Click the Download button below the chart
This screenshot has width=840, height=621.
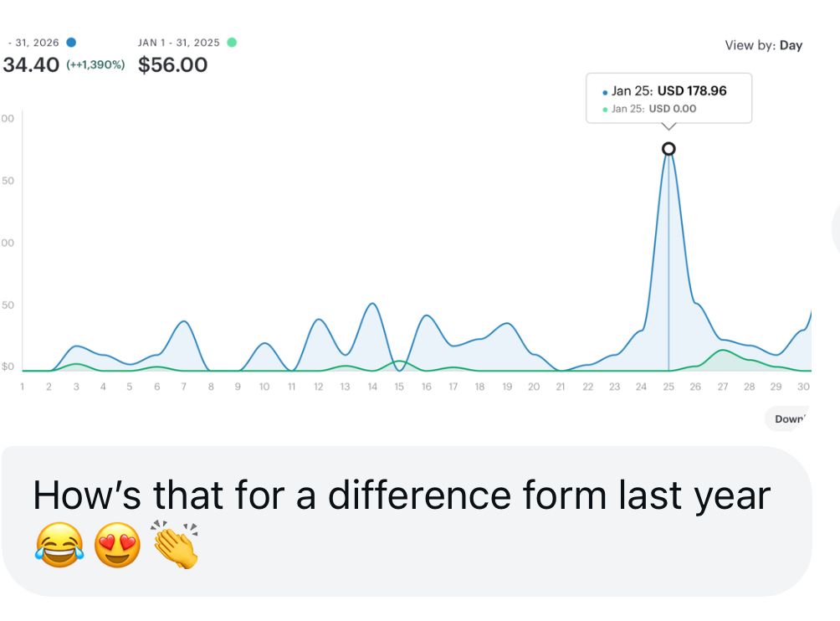click(787, 418)
